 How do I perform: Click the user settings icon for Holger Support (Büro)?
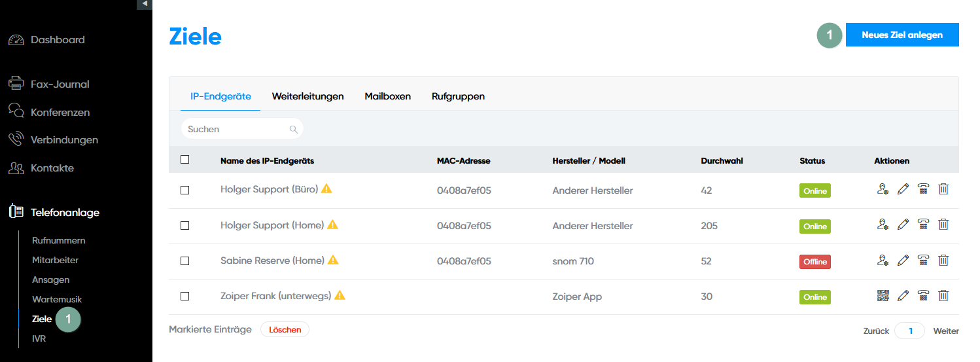(883, 189)
